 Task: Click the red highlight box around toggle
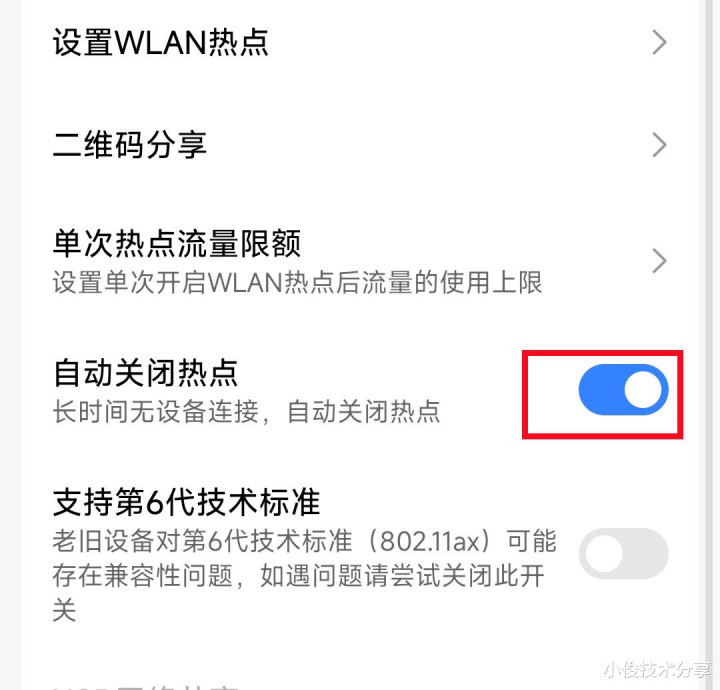[x=602, y=394]
